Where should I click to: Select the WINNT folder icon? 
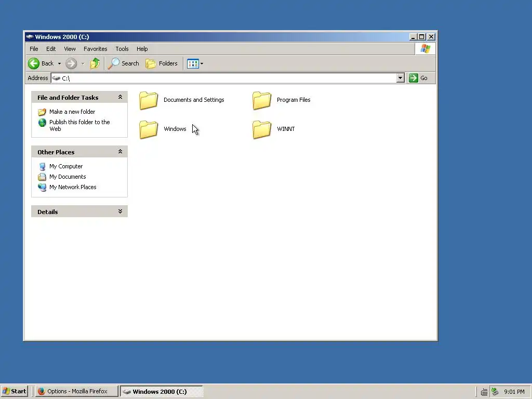click(262, 129)
